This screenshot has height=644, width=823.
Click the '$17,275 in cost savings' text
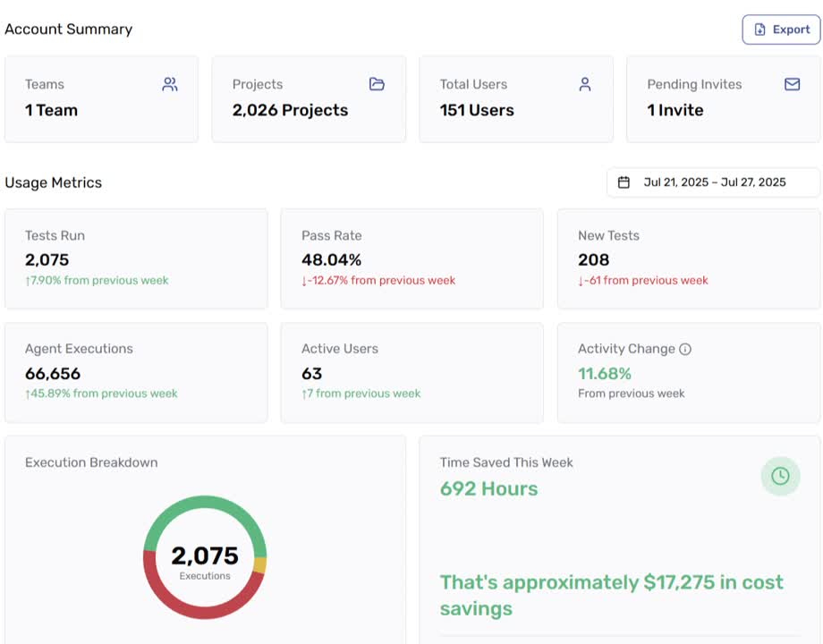(612, 595)
